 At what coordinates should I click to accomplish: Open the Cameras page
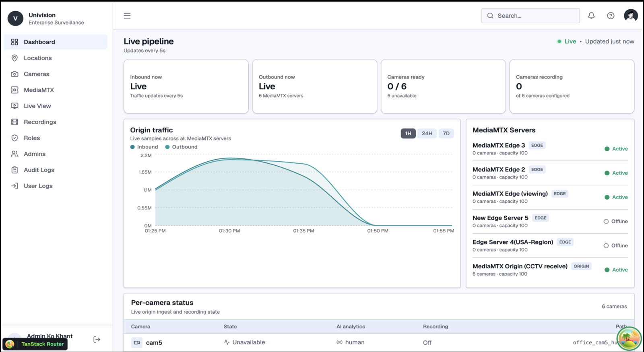(x=56, y=74)
